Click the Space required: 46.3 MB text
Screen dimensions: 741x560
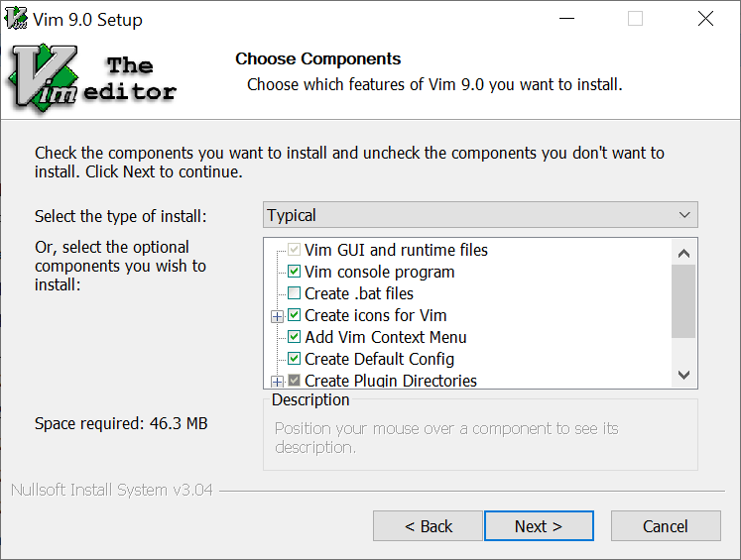(x=121, y=423)
